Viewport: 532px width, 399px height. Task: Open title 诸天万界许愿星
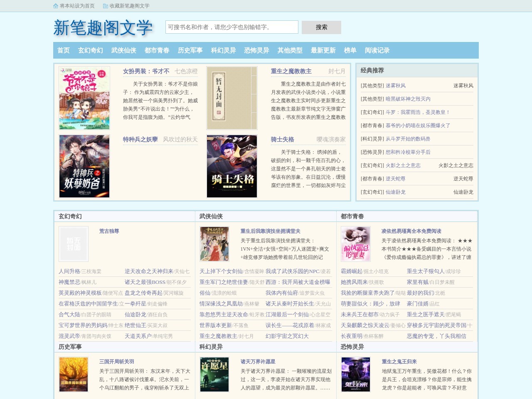[x=258, y=362]
